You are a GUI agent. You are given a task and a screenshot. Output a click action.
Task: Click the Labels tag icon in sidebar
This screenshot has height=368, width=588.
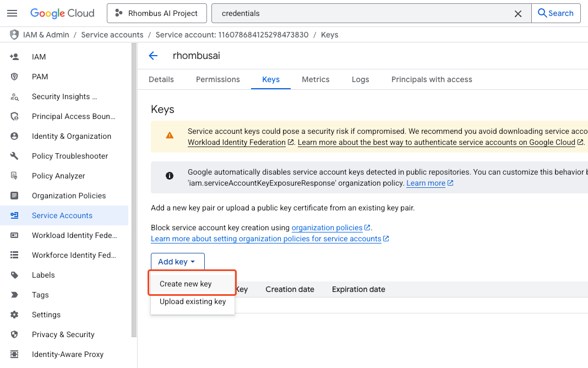pyautogui.click(x=14, y=275)
